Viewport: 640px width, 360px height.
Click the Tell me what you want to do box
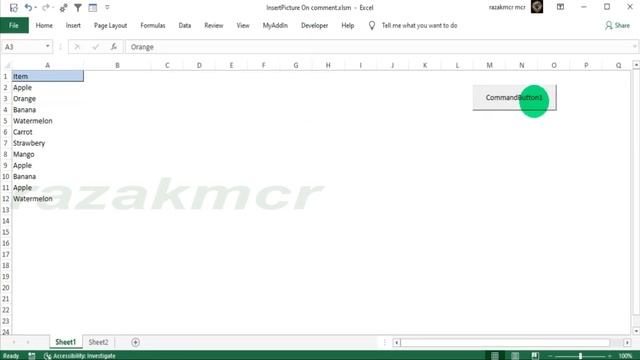click(x=419, y=25)
